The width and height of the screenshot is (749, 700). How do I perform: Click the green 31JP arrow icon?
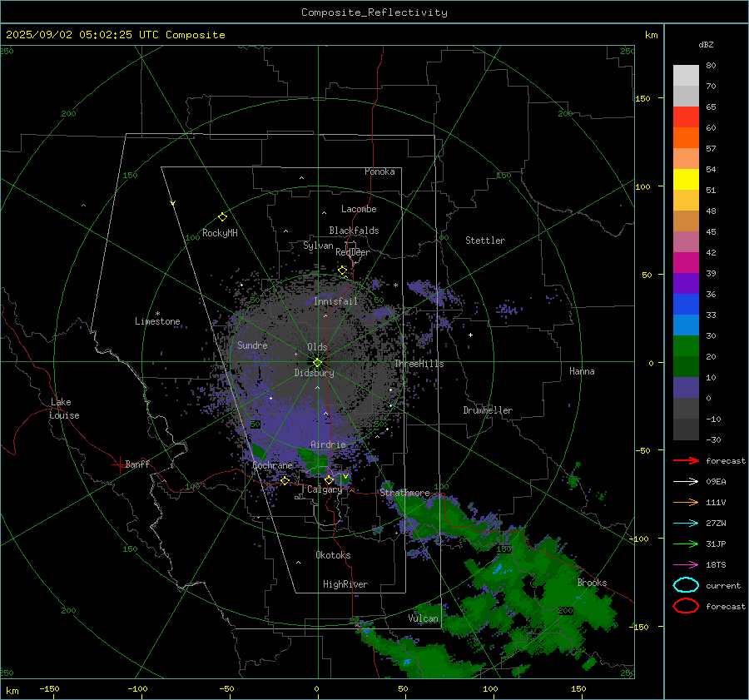pyautogui.click(x=686, y=544)
